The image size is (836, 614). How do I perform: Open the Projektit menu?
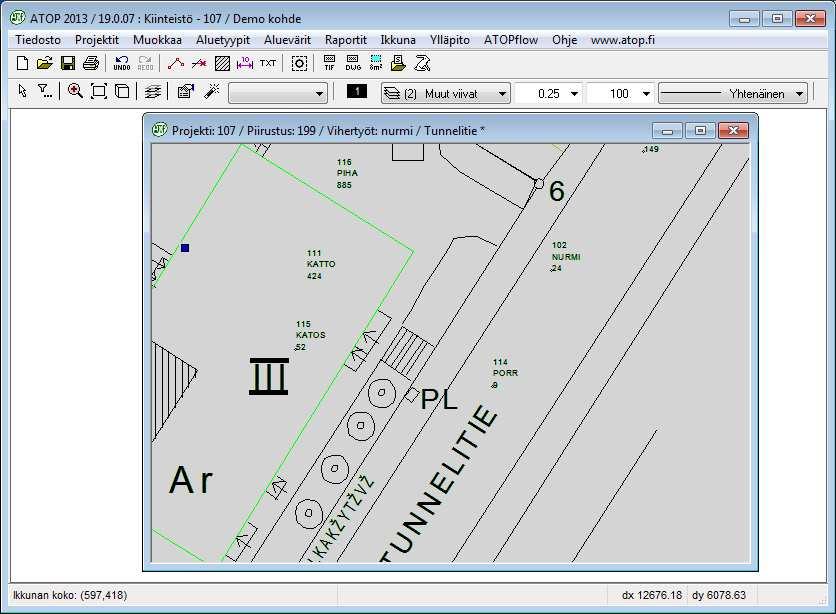[x=97, y=40]
